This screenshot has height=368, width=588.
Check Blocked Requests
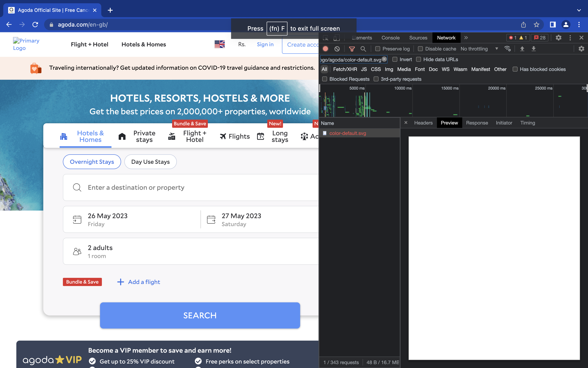[x=325, y=79]
